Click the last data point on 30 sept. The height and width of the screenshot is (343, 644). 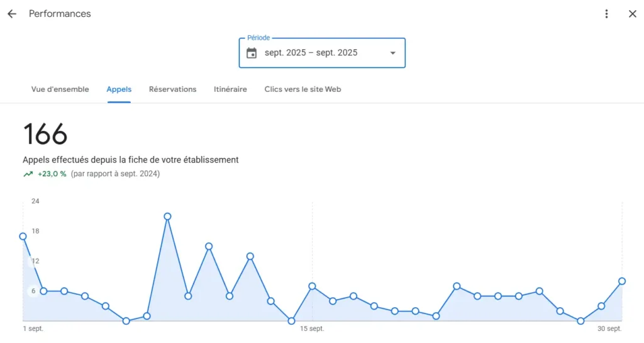pyautogui.click(x=622, y=281)
